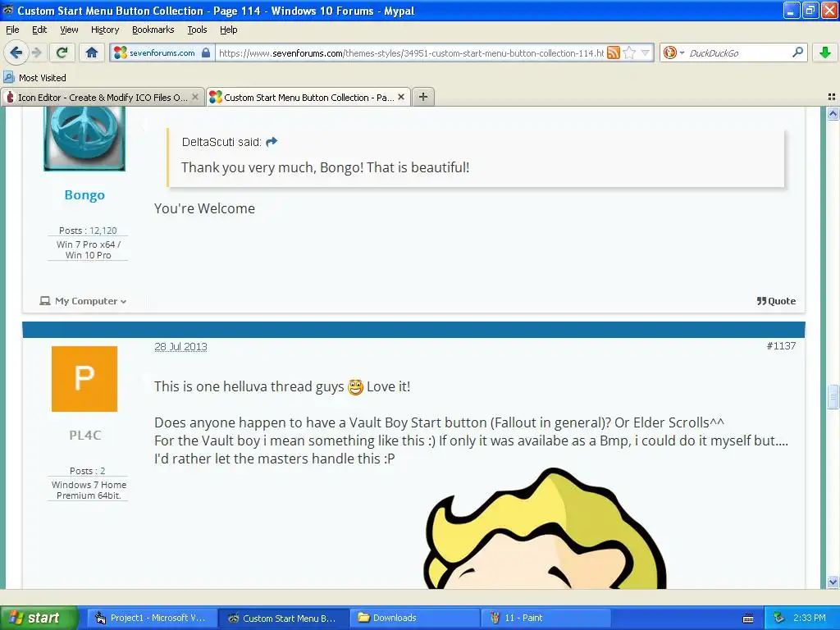Expand the address bar history dropdown
The width and height of the screenshot is (840, 630).
(x=646, y=52)
